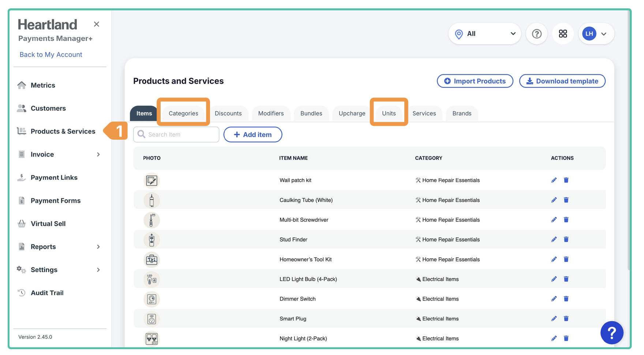644x355 pixels.
Task: Switch to the Units tab
Action: tap(389, 113)
